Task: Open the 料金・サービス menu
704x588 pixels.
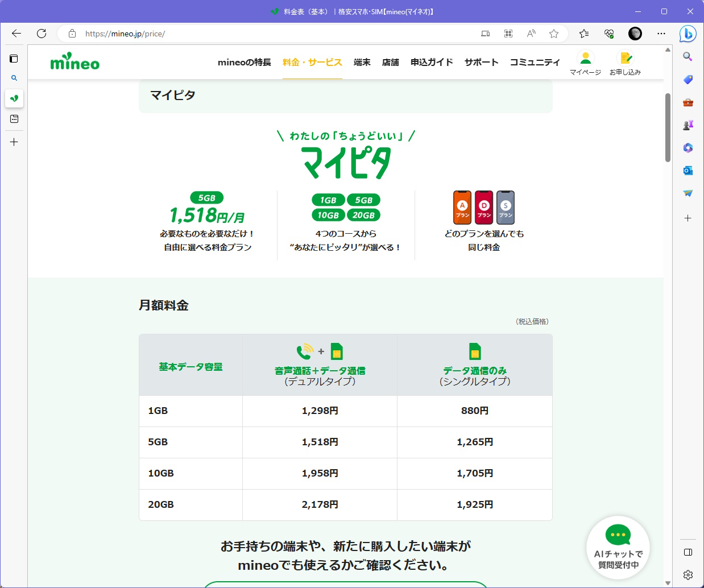Action: tap(312, 62)
